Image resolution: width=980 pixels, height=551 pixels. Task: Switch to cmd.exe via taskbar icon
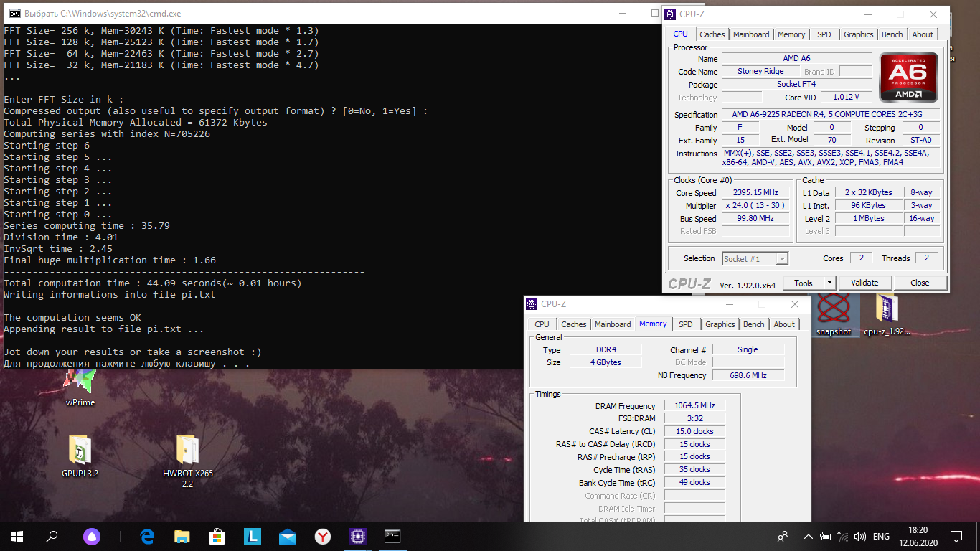(x=392, y=536)
